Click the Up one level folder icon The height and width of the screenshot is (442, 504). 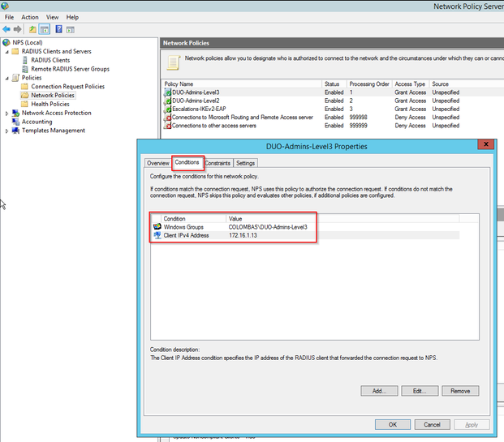coord(32,29)
